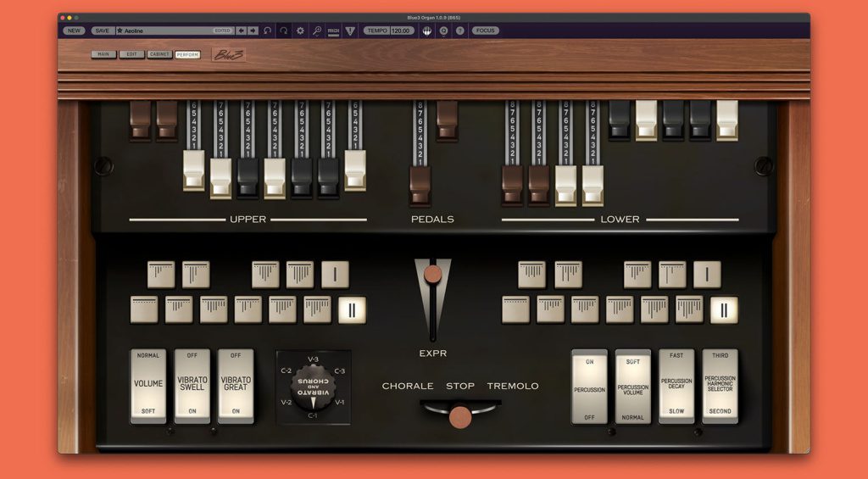Switch to the Edit tab
This screenshot has width=868, height=479.
tap(131, 54)
